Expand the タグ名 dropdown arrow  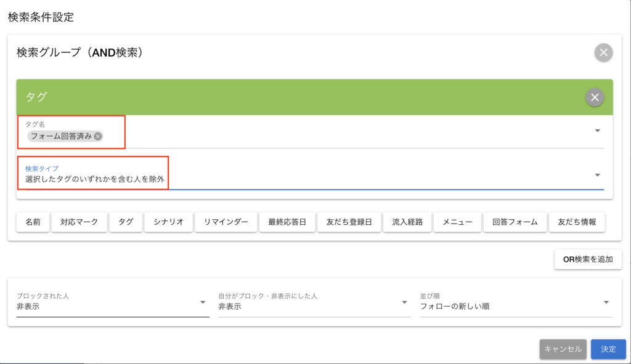pyautogui.click(x=597, y=131)
